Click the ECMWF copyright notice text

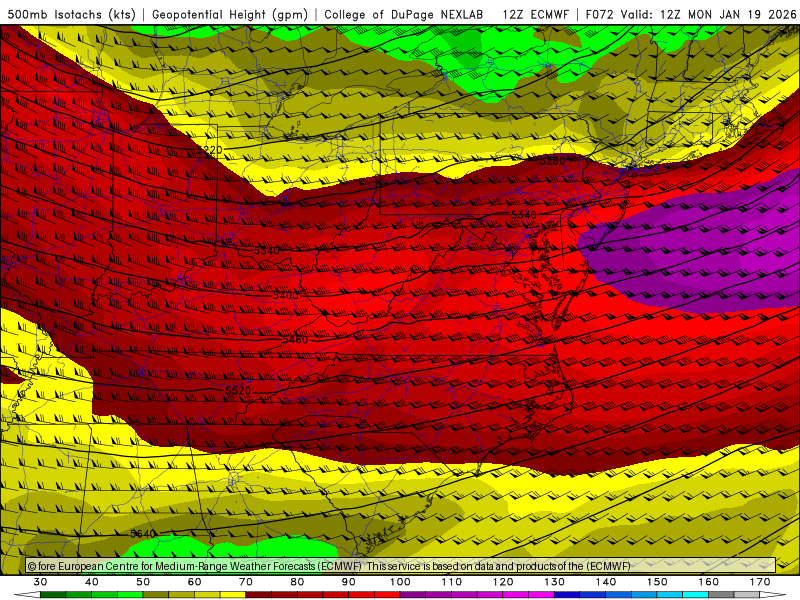329,566
